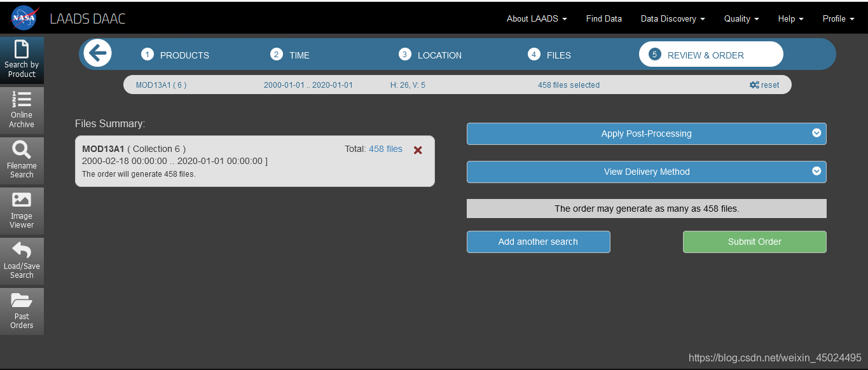Image resolution: width=868 pixels, height=370 pixels.
Task: Click the NASA logo
Action: point(25,18)
